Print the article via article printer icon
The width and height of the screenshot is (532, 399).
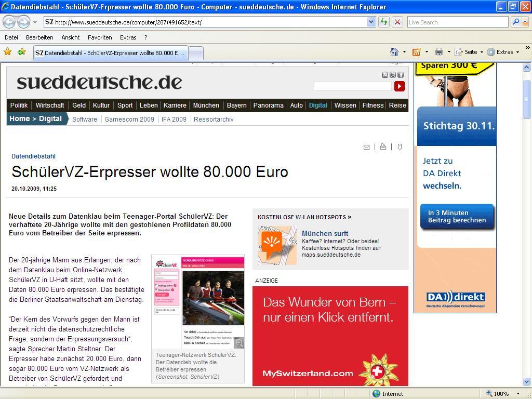tap(383, 147)
